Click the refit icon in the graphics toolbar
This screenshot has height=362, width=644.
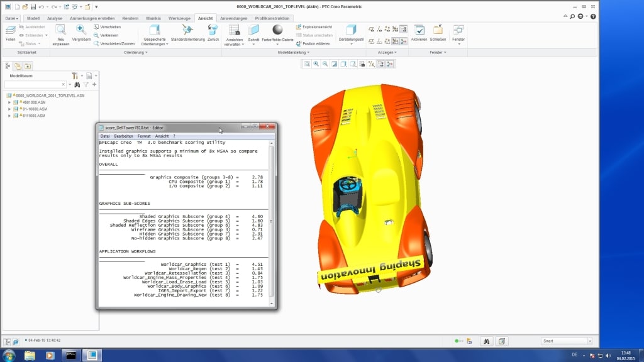307,63
